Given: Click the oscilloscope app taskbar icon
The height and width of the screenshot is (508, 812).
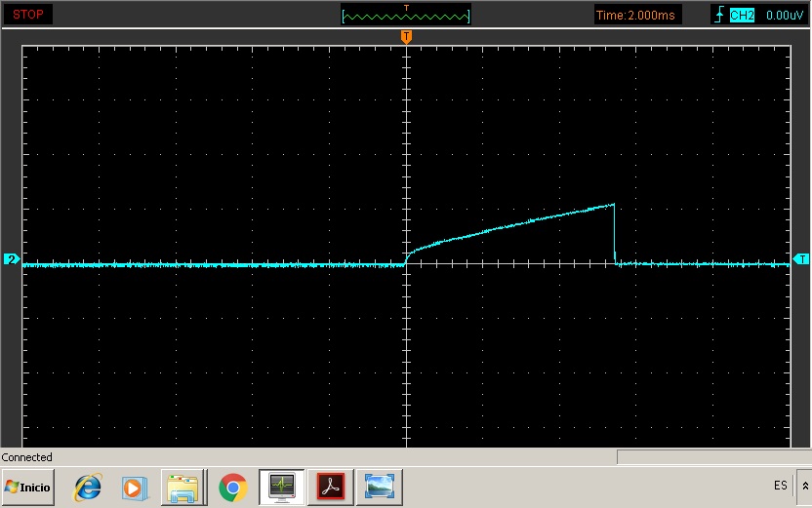Looking at the screenshot, I should point(282,487).
